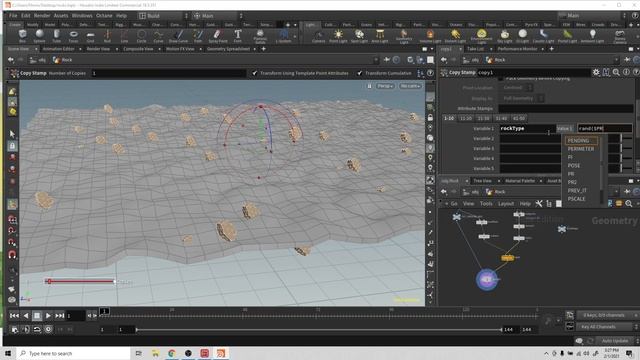This screenshot has height=360, width=640.
Task: Choose PSCALE from autocomplete list
Action: coord(576,199)
